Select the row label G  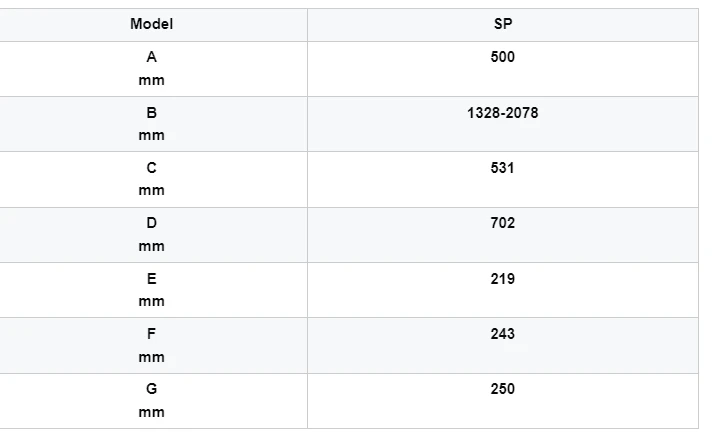[151, 389]
